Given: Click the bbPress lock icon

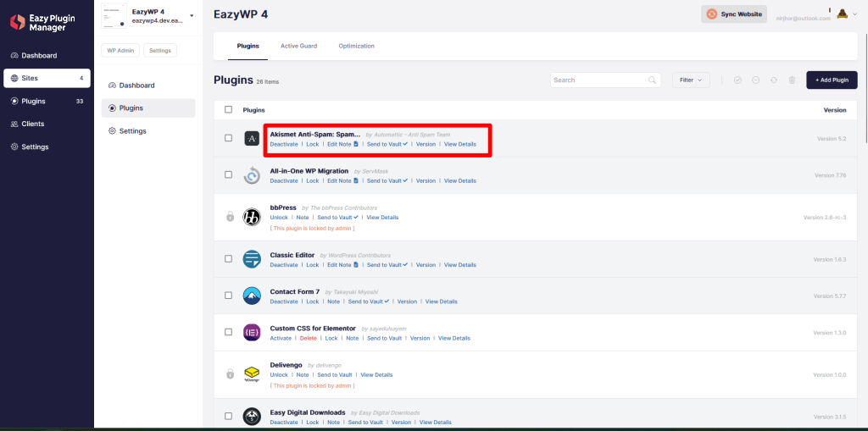Looking at the screenshot, I should click(231, 216).
